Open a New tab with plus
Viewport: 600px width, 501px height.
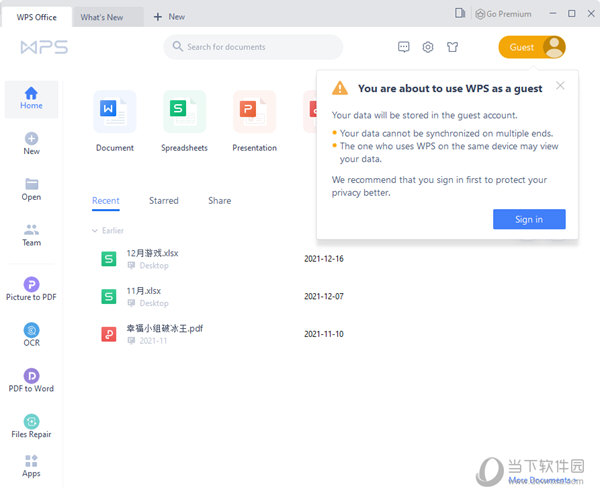point(169,17)
